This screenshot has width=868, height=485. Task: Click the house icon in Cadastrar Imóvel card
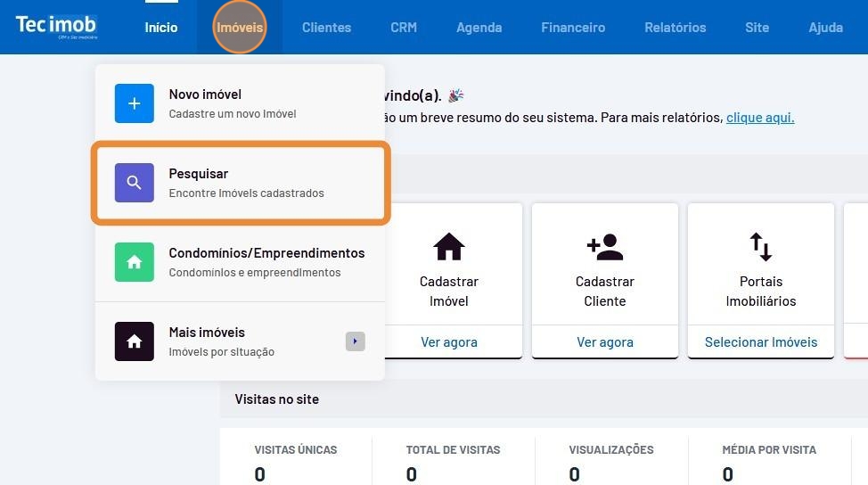click(449, 246)
